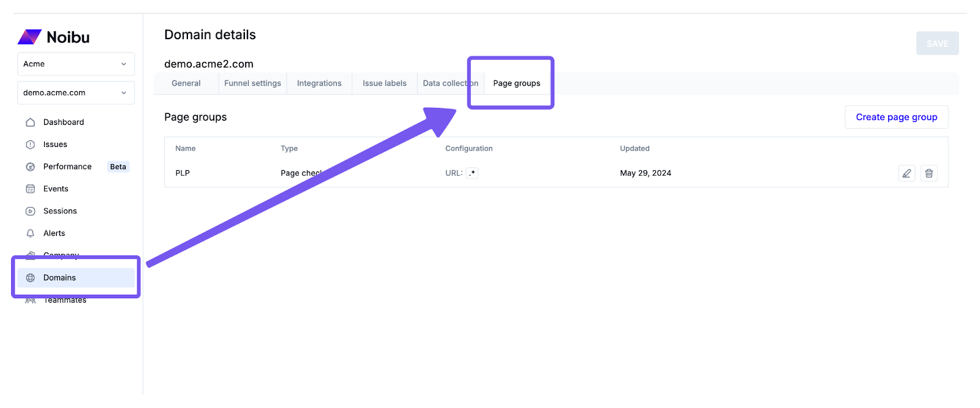This screenshot has height=408, width=980.
Task: Click the Issues alert icon
Action: click(x=31, y=145)
